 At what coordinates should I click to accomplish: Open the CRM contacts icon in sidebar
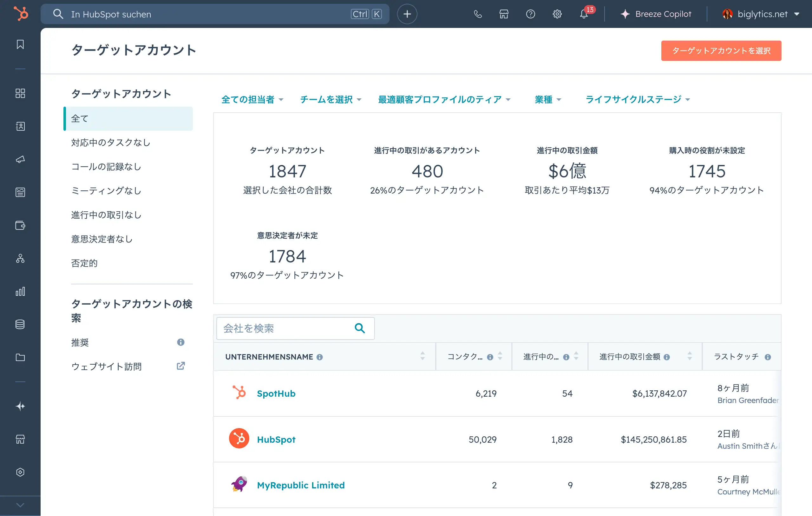tap(20, 126)
